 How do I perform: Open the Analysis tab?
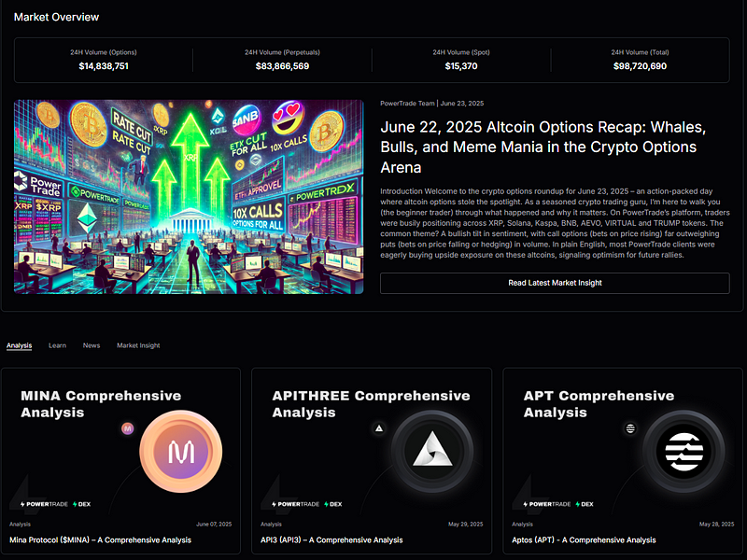pyautogui.click(x=19, y=345)
